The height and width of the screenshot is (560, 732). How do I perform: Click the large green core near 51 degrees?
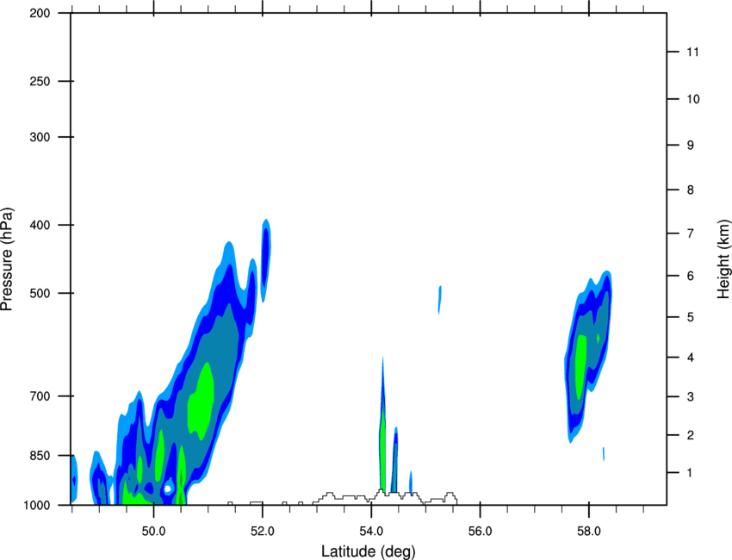[x=202, y=401]
